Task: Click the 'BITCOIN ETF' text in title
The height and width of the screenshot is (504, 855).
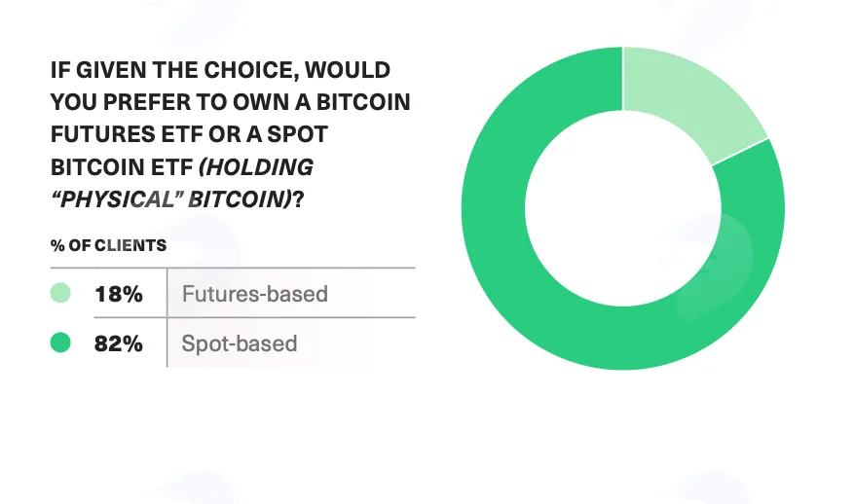Action: click(122, 167)
